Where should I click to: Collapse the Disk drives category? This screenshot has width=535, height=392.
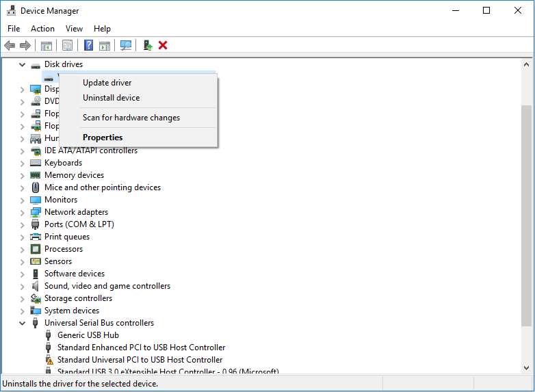pos(22,64)
